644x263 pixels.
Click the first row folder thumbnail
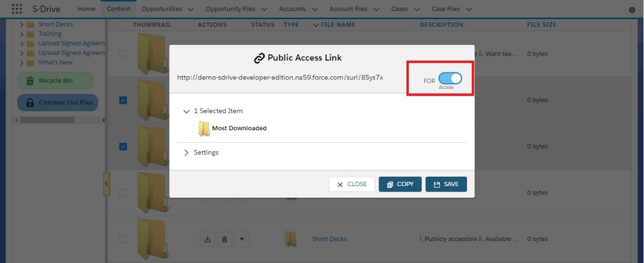coord(153,54)
